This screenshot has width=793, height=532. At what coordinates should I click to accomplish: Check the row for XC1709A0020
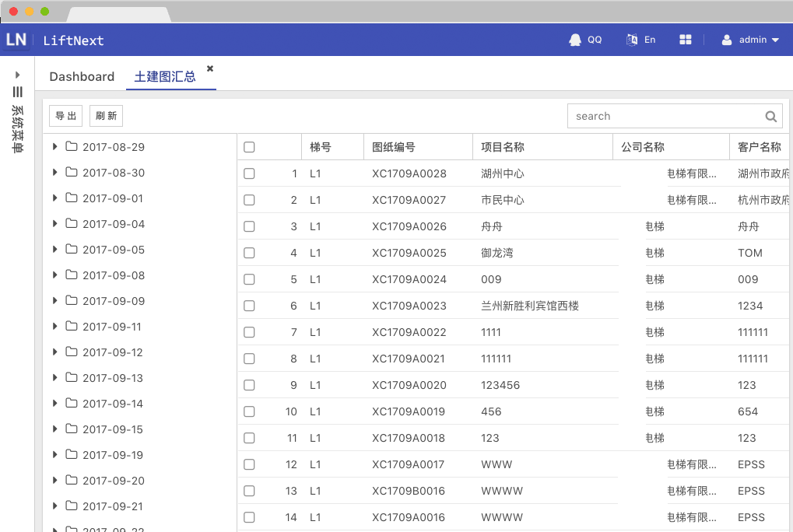coord(249,385)
